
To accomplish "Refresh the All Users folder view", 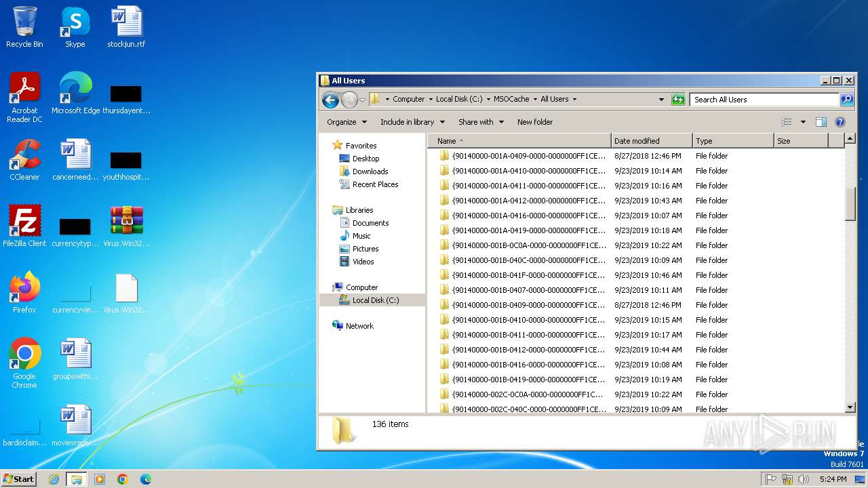I will 678,100.
